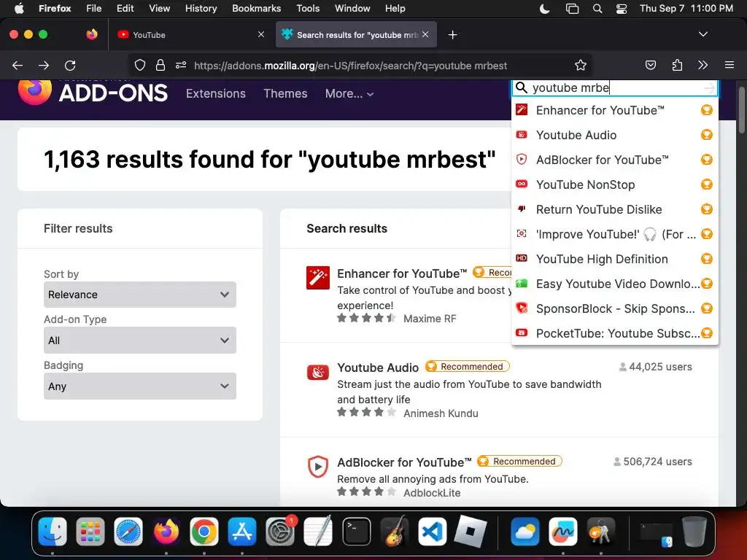The height and width of the screenshot is (560, 747).
Task: Open the Tools menu
Action: [308, 9]
